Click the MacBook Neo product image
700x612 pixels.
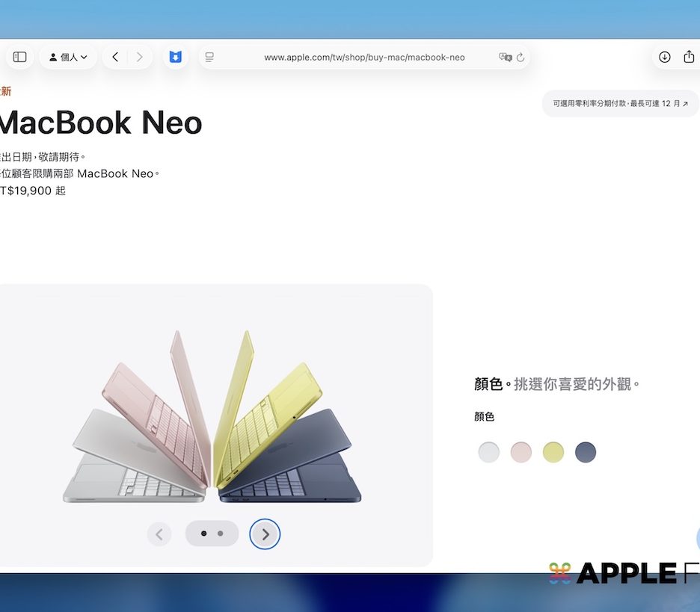pyautogui.click(x=212, y=418)
